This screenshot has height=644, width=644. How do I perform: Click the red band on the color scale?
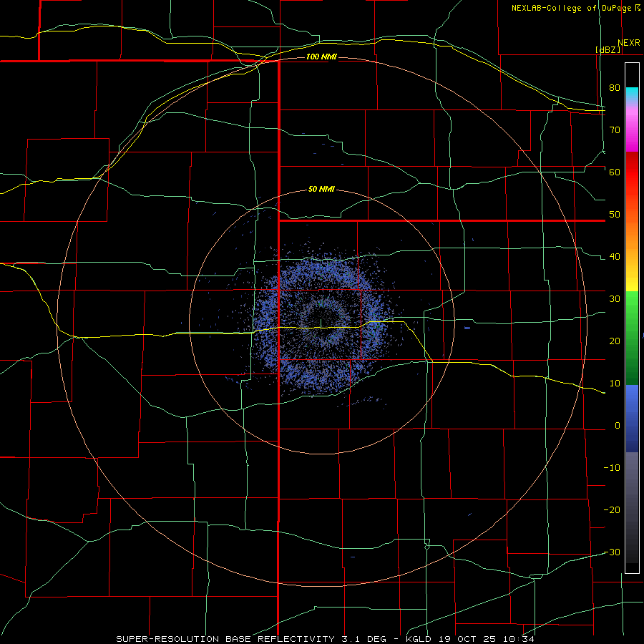click(x=632, y=172)
